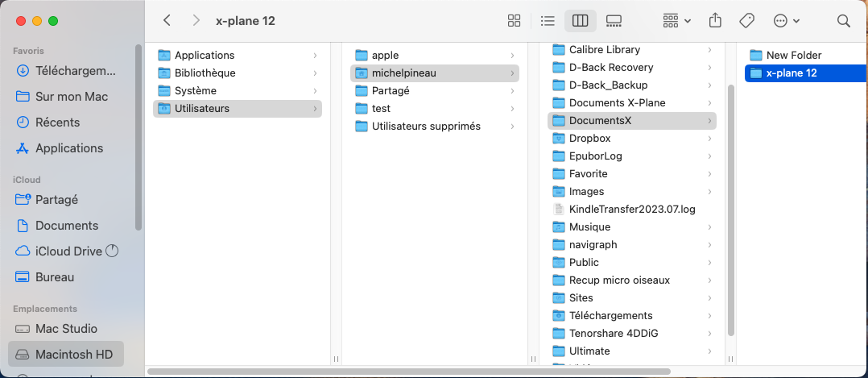Go forward with the right chevron button

196,21
